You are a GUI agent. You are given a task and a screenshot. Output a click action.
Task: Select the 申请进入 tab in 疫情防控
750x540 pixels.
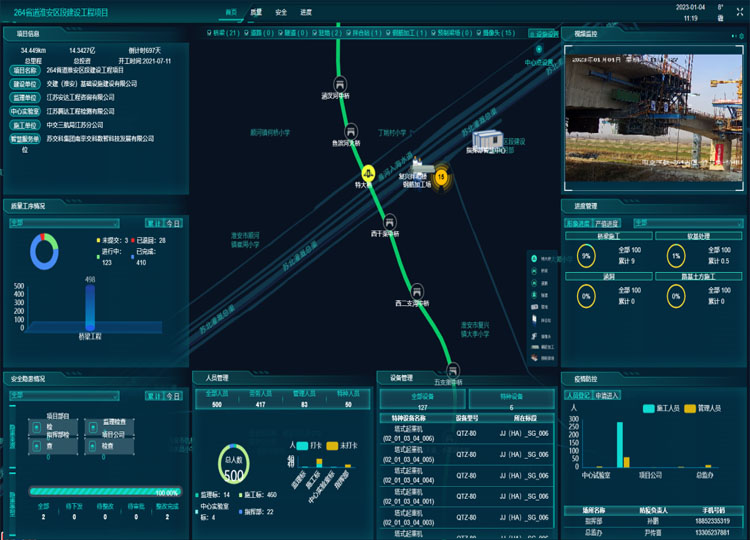click(607, 396)
